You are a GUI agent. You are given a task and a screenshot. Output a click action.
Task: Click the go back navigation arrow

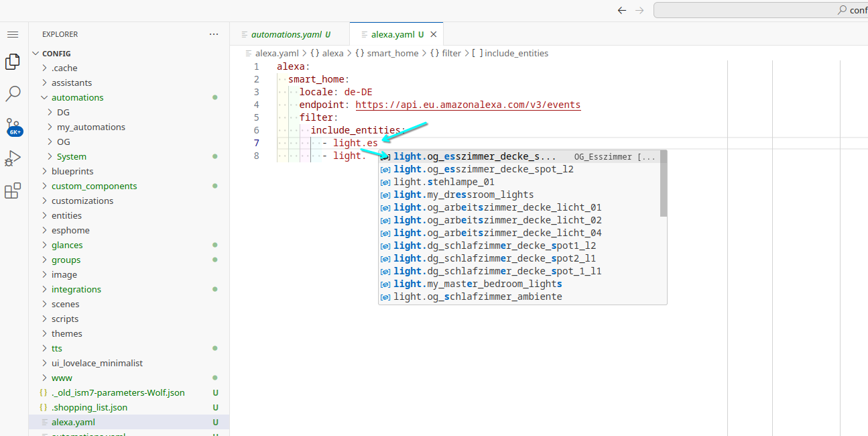[x=621, y=10]
